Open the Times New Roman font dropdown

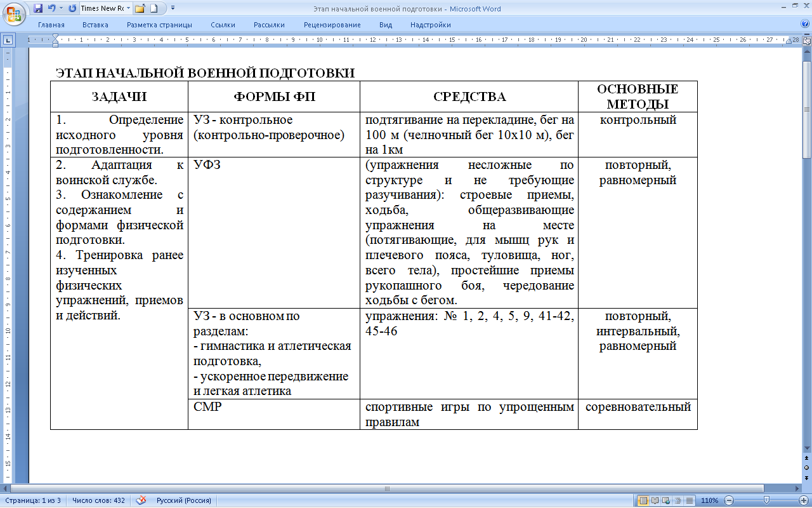click(x=128, y=9)
